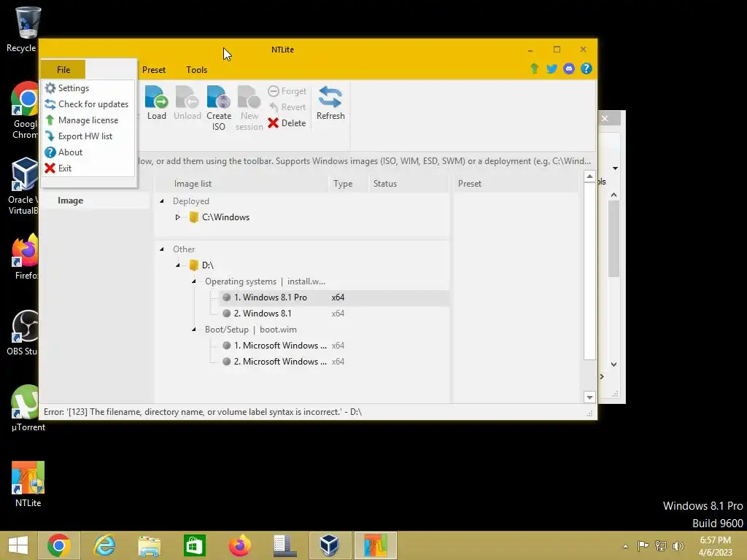Click the green update arrow icon

535,69
